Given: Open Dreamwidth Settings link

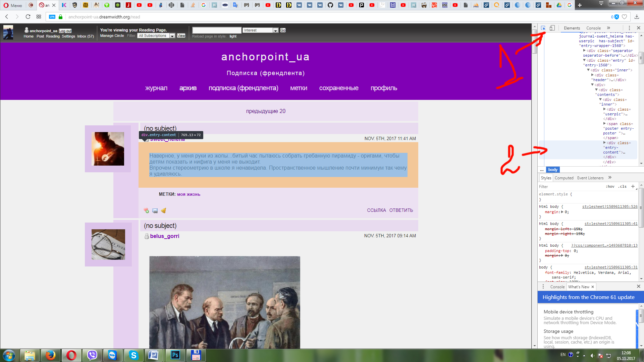Looking at the screenshot, I should click(x=68, y=36).
